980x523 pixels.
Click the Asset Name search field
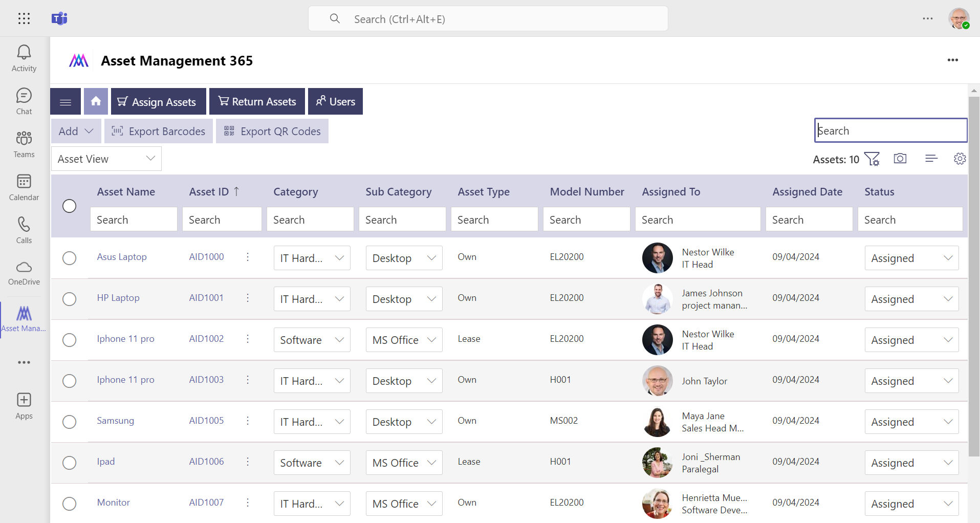(x=134, y=219)
